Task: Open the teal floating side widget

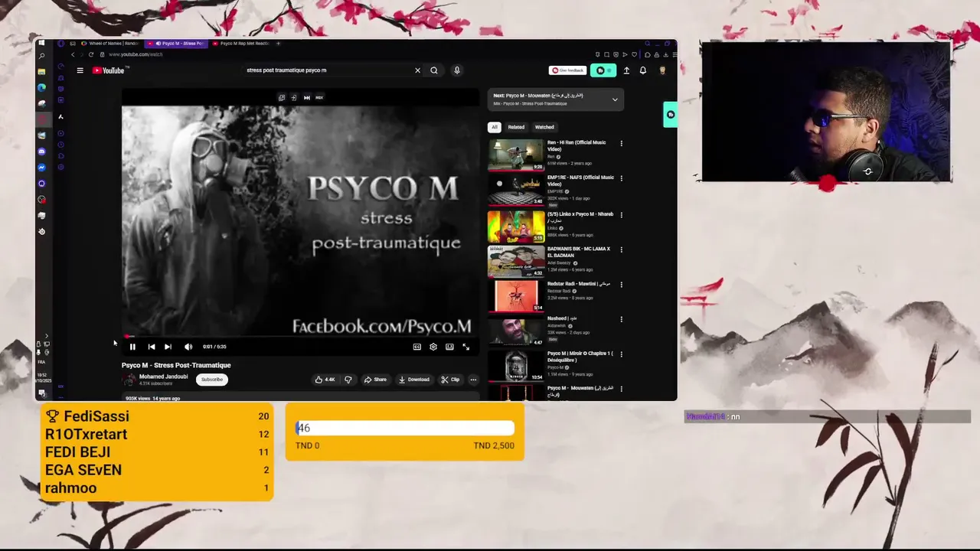Action: pos(671,115)
